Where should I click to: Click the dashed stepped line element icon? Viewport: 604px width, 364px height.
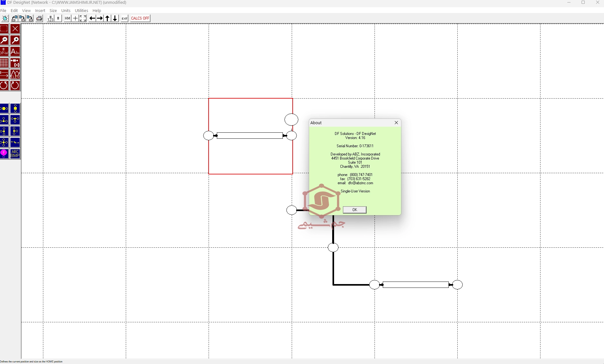point(15,143)
